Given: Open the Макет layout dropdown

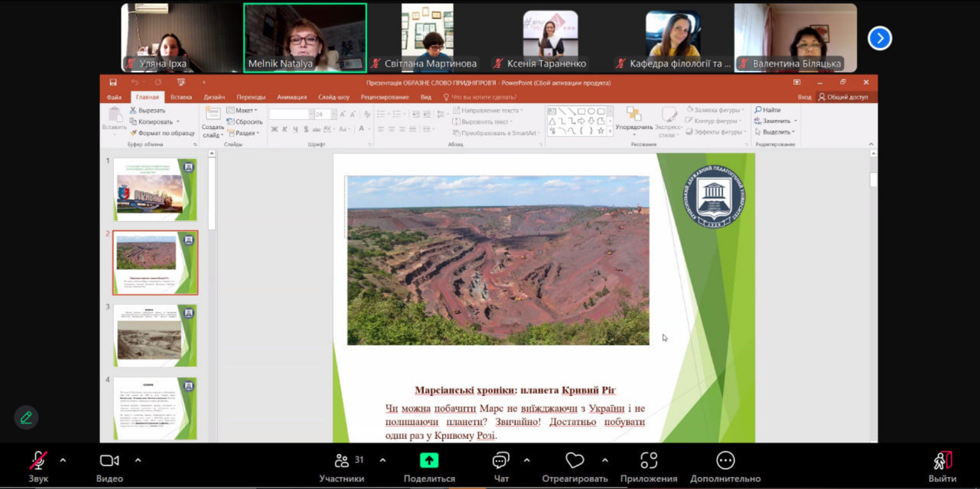Looking at the screenshot, I should pyautogui.click(x=242, y=110).
